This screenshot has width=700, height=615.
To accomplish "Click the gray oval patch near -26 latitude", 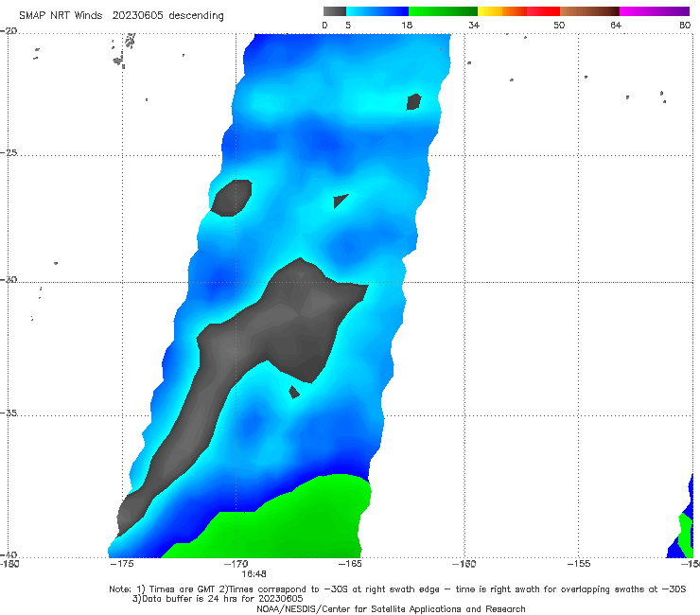I will [x=231, y=198].
